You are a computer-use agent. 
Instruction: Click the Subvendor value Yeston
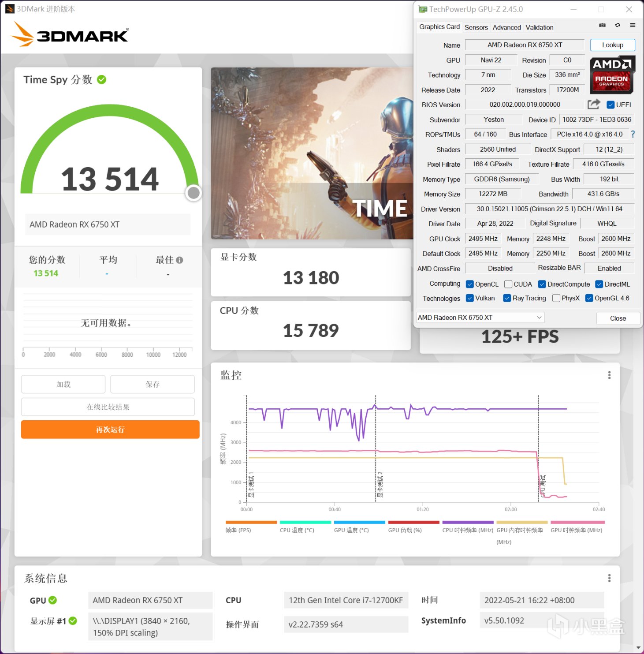coord(494,120)
